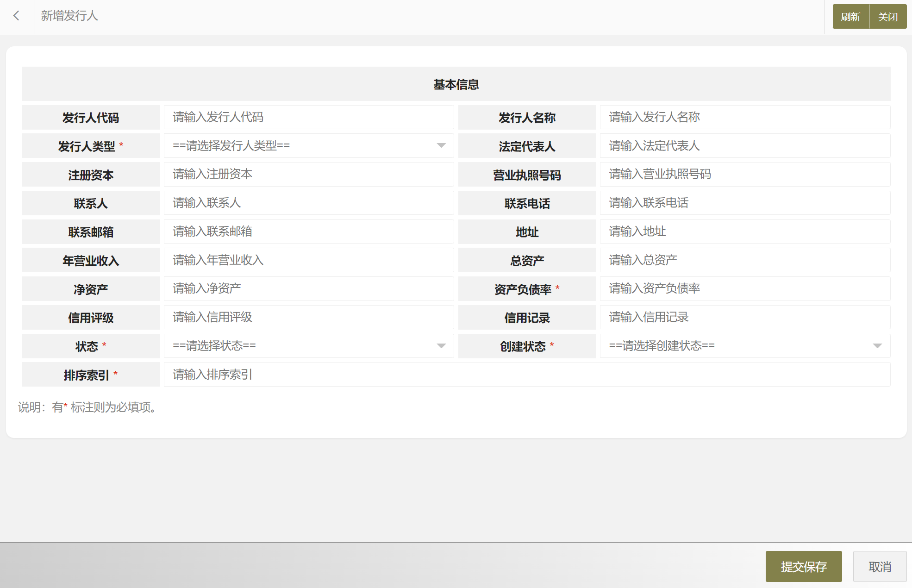The image size is (912, 588).
Task: Focus the 联系电话 input
Action: pyautogui.click(x=744, y=203)
